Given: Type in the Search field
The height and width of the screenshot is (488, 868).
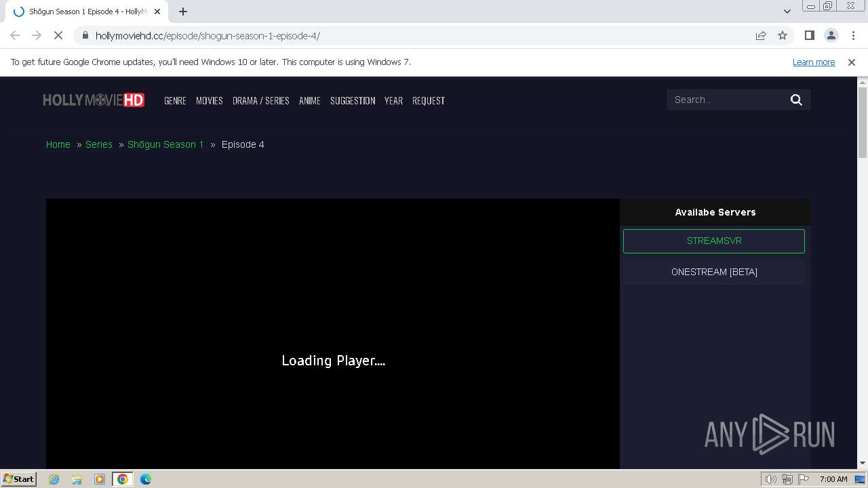Looking at the screenshot, I should point(727,100).
